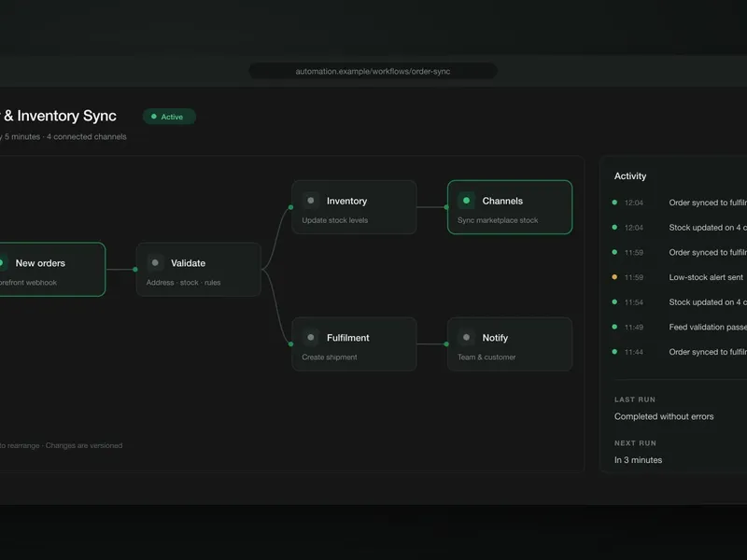This screenshot has height=560, width=747.
Task: Click the 'Changes are versioned' hint
Action: tap(84, 446)
